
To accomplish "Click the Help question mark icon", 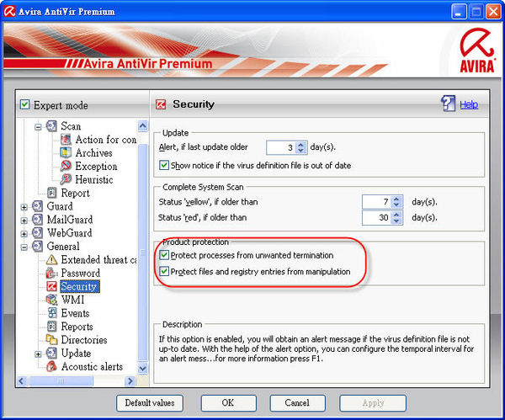I will tap(448, 104).
